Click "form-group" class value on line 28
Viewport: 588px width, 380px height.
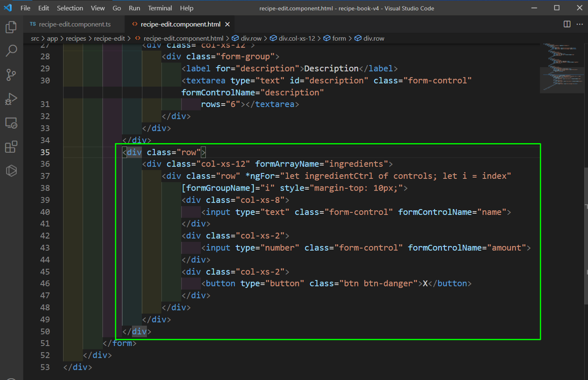[x=245, y=56]
